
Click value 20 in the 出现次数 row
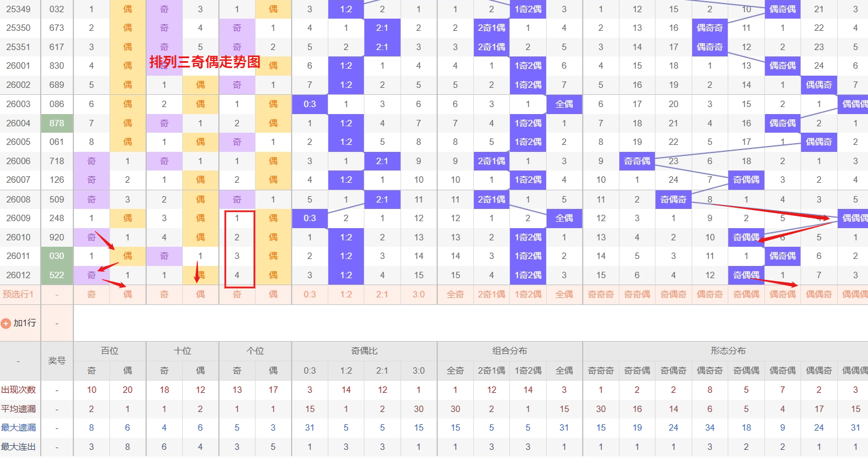click(x=127, y=390)
